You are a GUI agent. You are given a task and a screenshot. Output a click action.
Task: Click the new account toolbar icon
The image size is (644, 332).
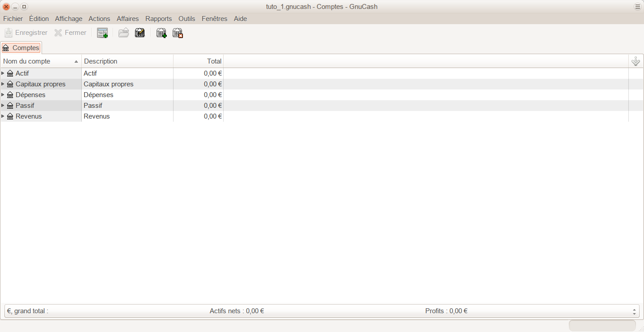[161, 33]
